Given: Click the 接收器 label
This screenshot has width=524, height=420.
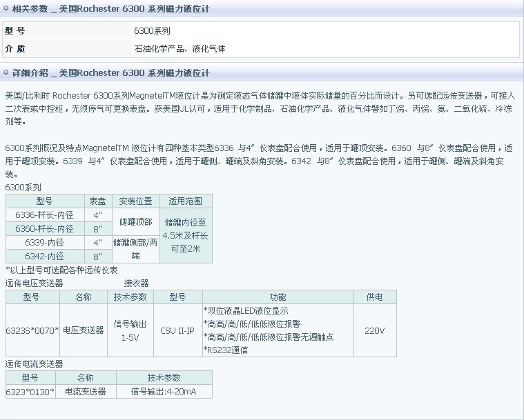Looking at the screenshot, I should [136, 283].
